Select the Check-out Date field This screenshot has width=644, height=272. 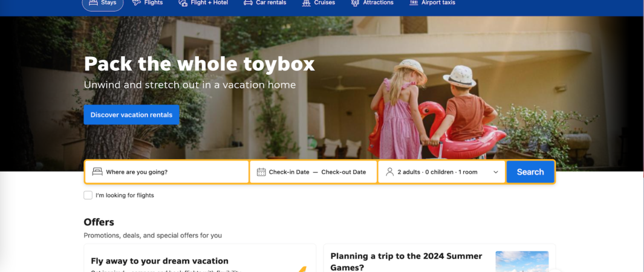pos(343,172)
